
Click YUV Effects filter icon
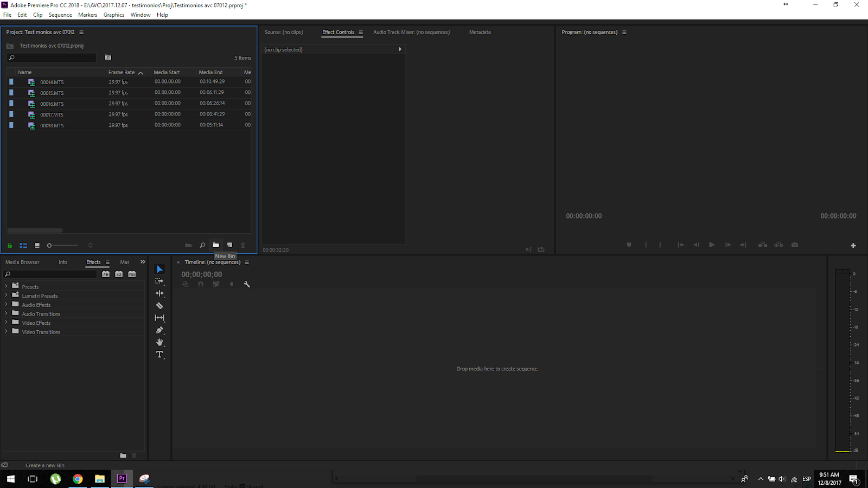(132, 274)
